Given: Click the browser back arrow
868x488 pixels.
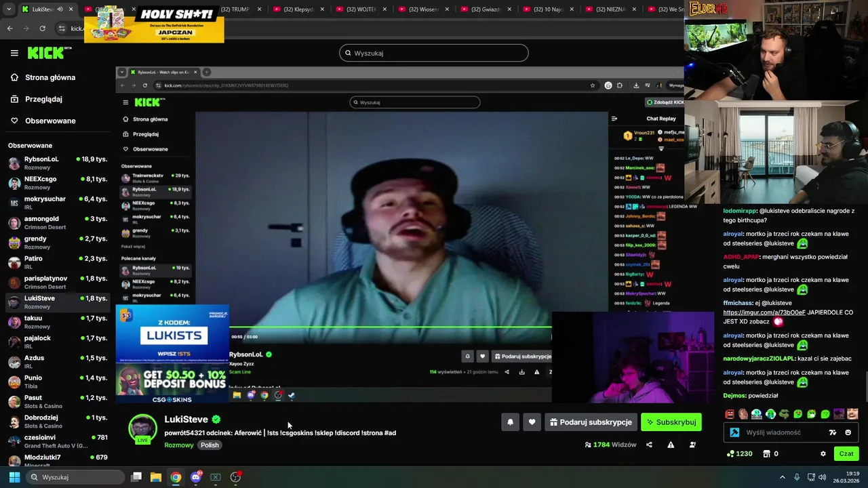Looking at the screenshot, I should click(9, 28).
